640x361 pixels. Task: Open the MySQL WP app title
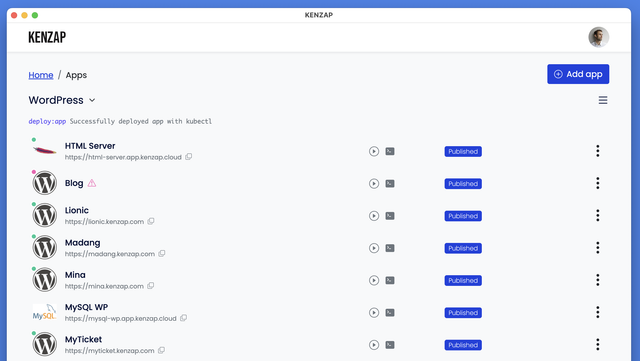[86, 307]
